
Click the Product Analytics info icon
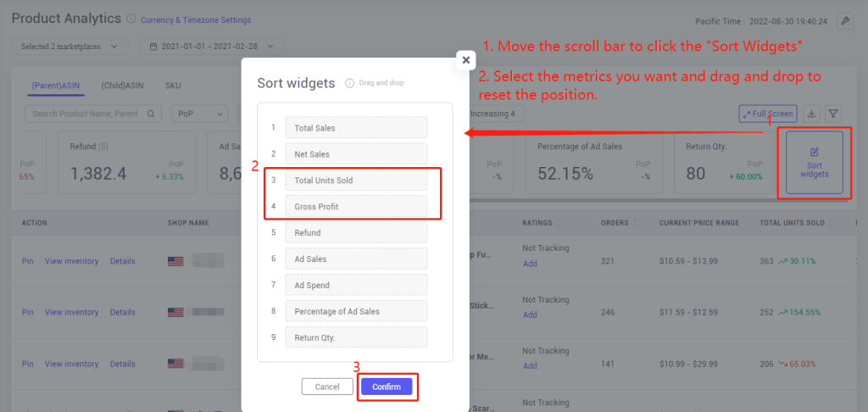coord(131,19)
